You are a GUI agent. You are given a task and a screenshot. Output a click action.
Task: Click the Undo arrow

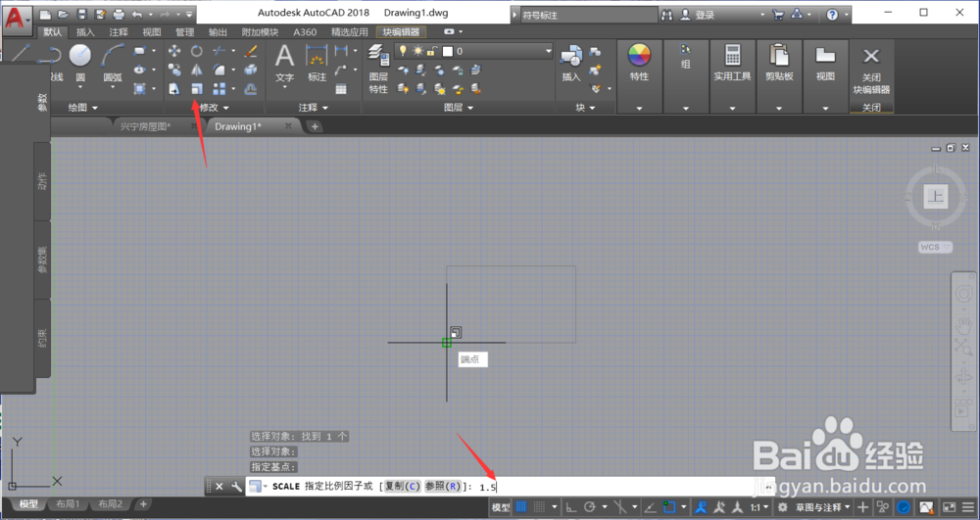(x=137, y=14)
